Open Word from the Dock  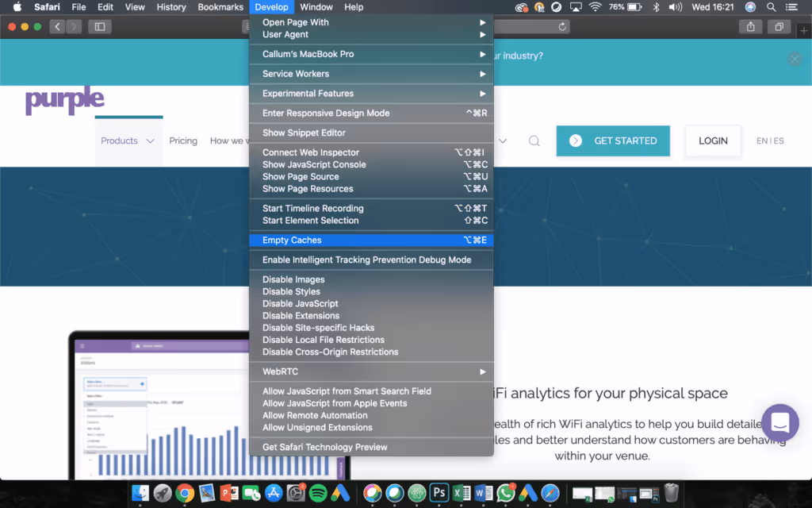(483, 492)
